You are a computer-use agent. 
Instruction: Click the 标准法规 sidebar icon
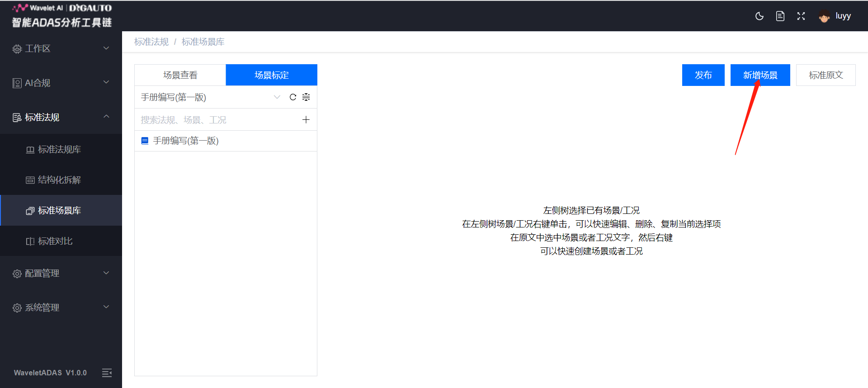[17, 118]
